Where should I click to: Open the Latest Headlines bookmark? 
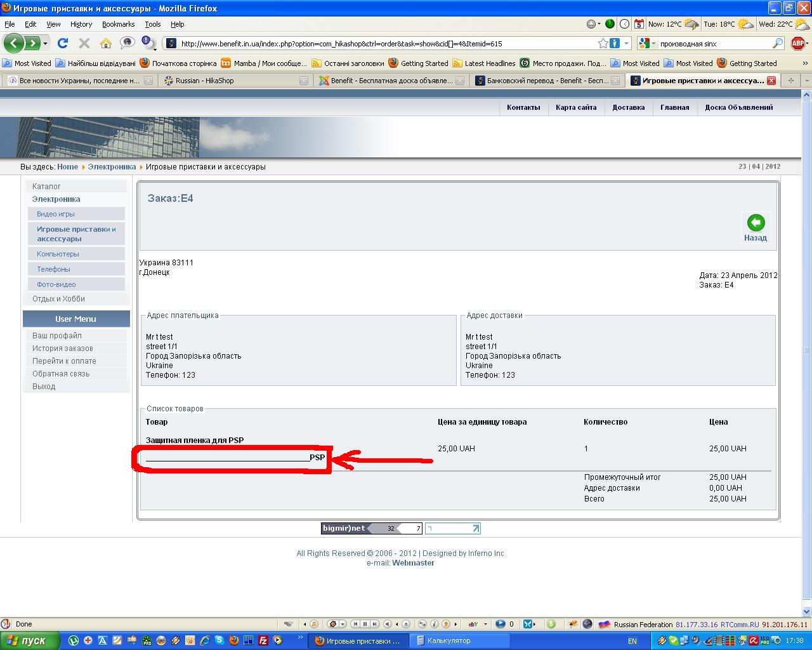pyautogui.click(x=484, y=63)
